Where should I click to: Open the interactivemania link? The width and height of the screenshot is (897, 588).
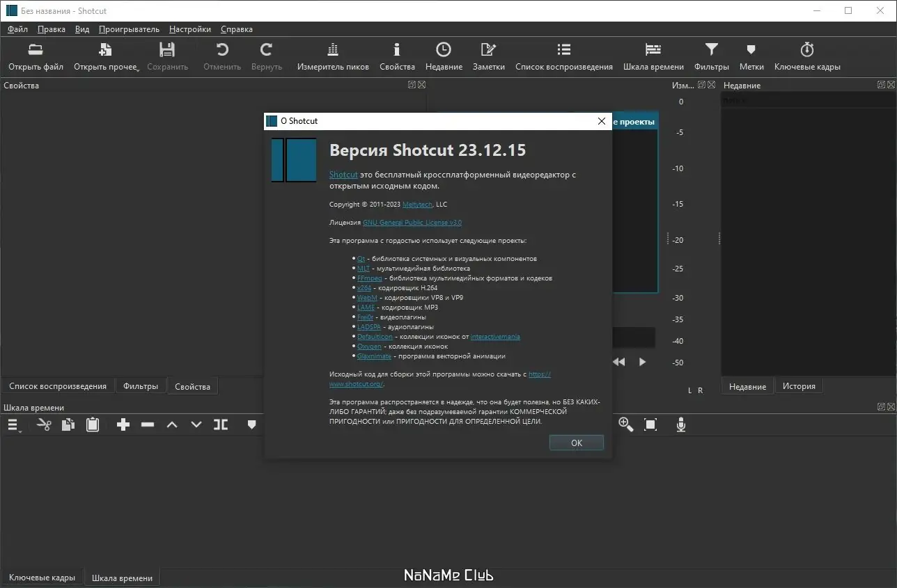(x=495, y=337)
